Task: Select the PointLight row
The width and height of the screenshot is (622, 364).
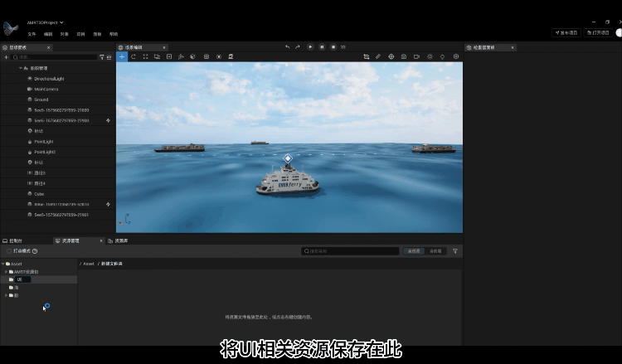Action: pyautogui.click(x=58, y=142)
